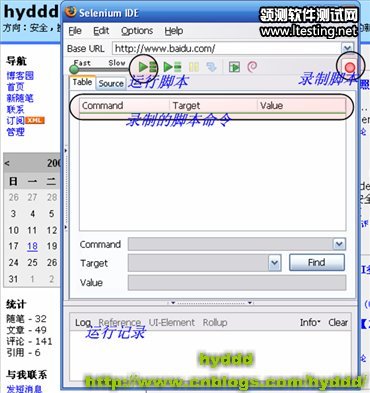Switch to the Rollup tab
Image resolution: width=370 pixels, height=393 pixels.
pos(215,323)
